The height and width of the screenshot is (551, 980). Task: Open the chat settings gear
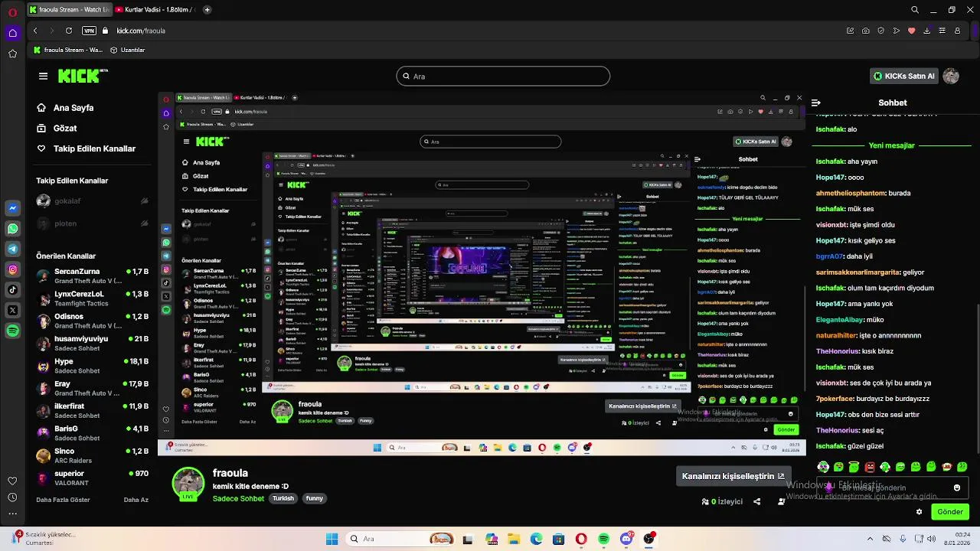click(x=920, y=512)
